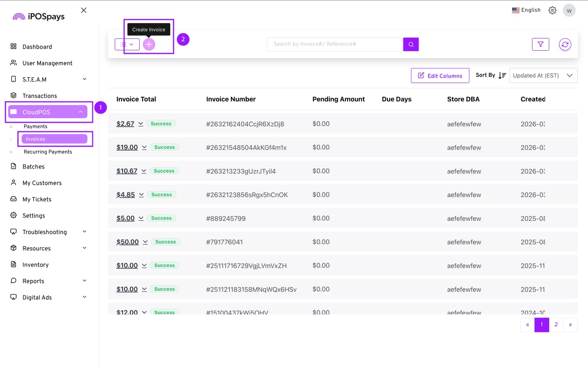Open the settings gear in top bar
Screen dimensions: 588x368
[x=552, y=10]
